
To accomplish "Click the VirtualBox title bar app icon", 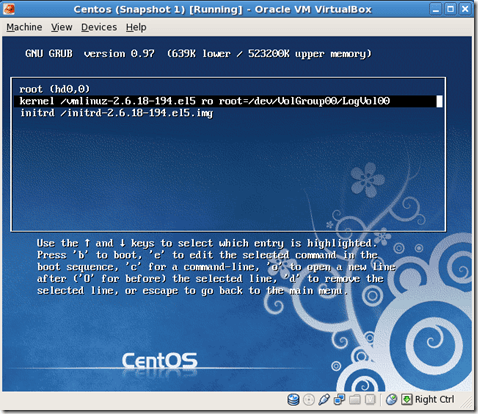I will (x=9, y=9).
